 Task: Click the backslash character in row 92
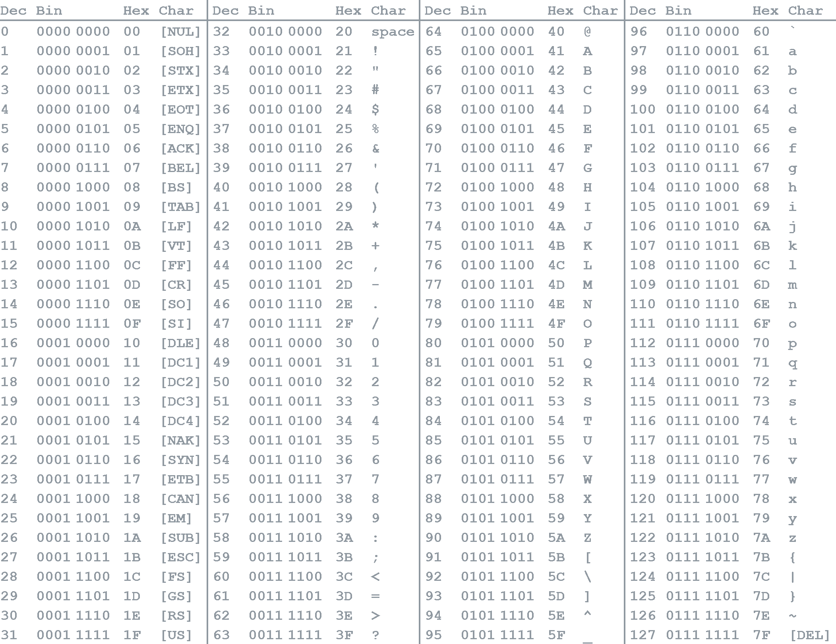click(587, 576)
